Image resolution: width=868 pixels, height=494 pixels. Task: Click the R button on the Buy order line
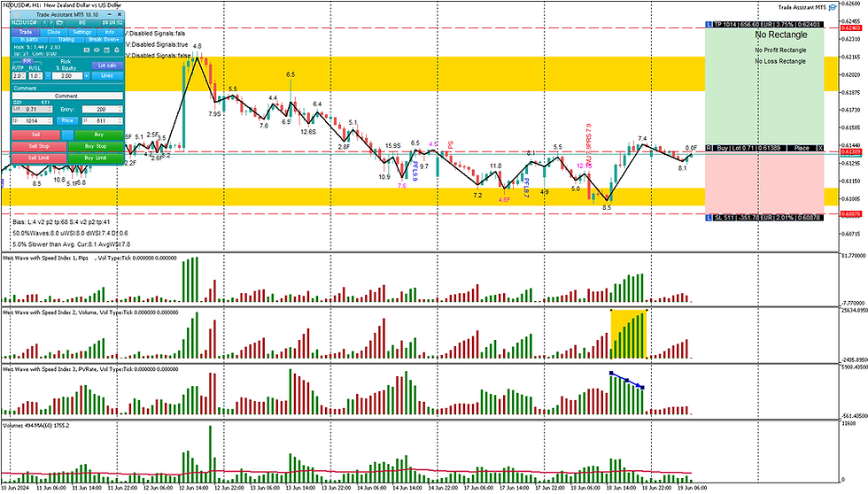tap(709, 148)
